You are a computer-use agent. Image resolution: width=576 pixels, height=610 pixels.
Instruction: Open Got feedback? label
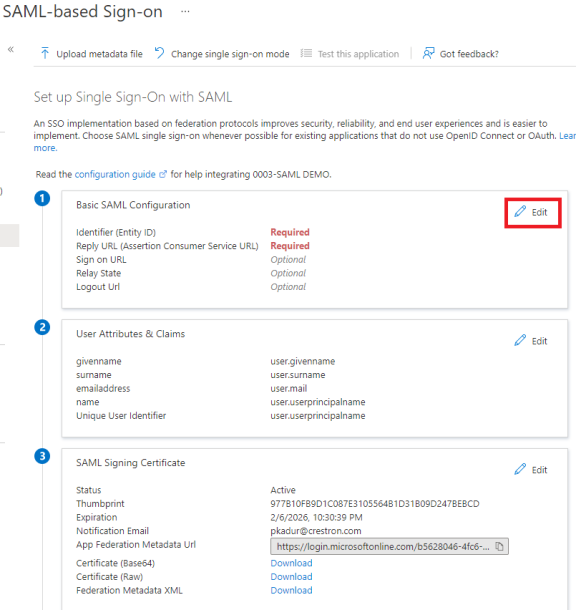pos(469,54)
